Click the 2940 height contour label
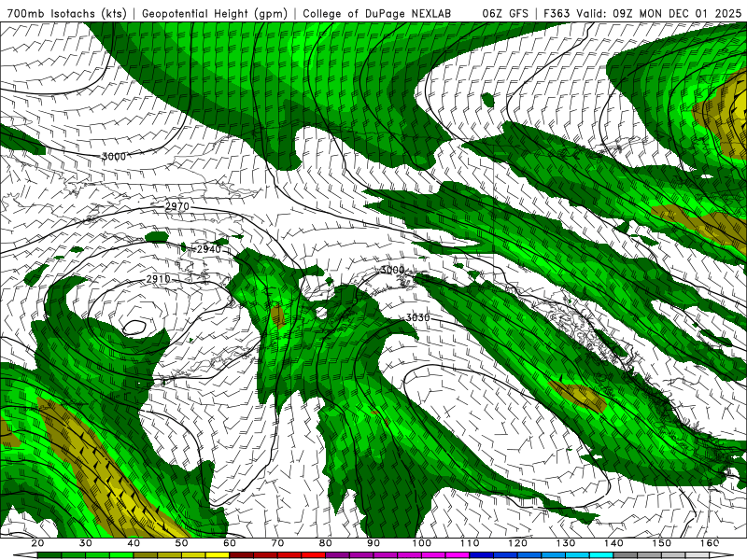Screen dimensions: 747x560 click(208, 249)
